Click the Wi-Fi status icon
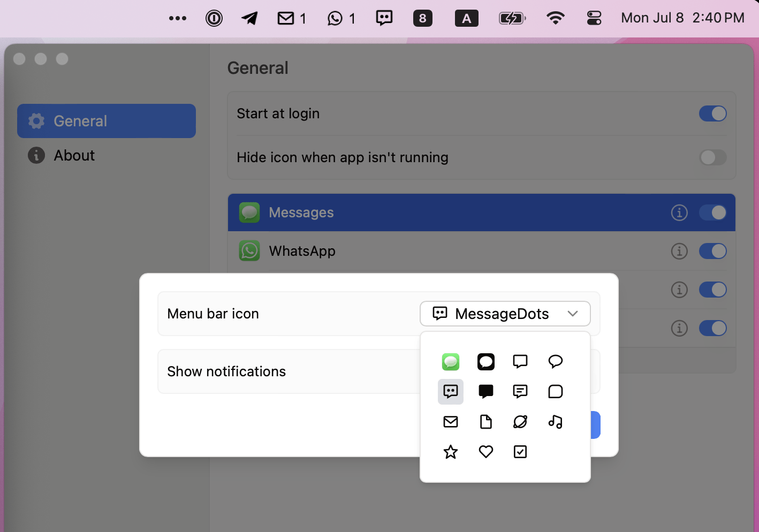This screenshot has height=532, width=759. [x=556, y=18]
